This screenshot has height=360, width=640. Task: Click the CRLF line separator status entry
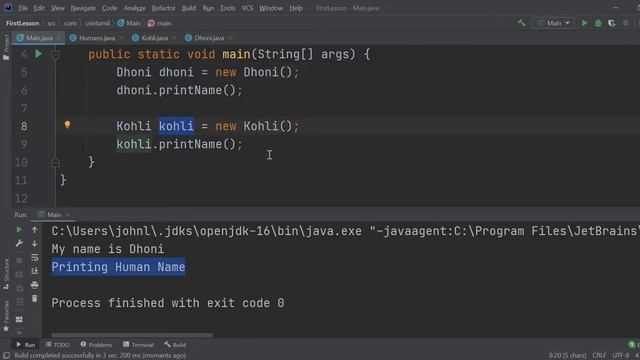pos(599,356)
